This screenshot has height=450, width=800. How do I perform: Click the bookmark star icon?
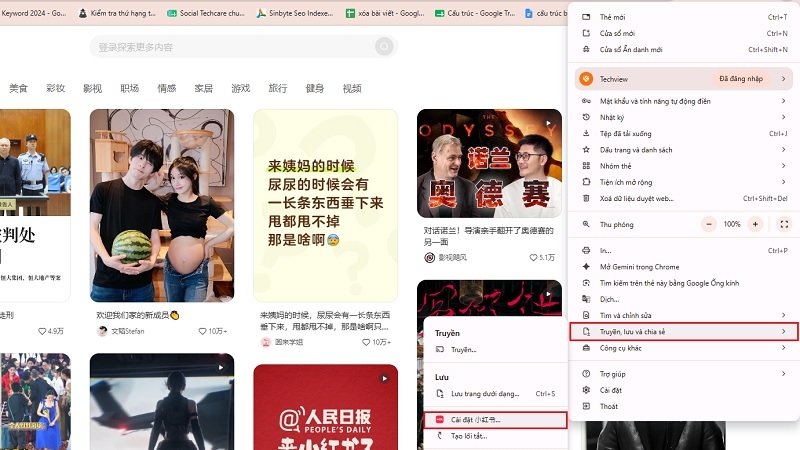point(586,150)
